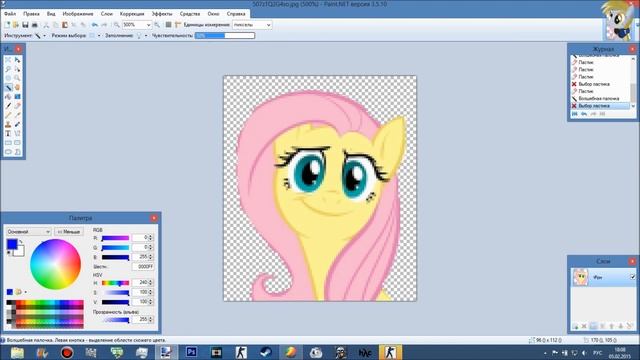This screenshot has width=640, height=360.
Task: Open the palette menu arrow below color wheel
Action: (x=26, y=292)
